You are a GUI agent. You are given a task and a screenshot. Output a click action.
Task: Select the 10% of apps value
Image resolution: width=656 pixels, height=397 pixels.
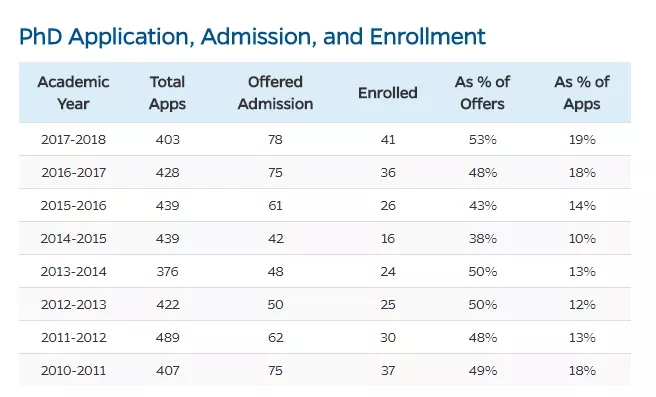(x=582, y=238)
